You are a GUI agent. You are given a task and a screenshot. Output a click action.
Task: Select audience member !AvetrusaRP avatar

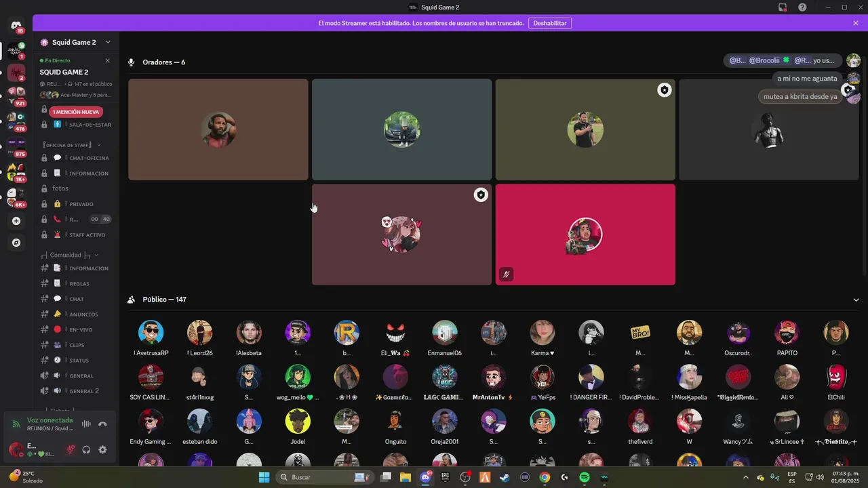point(151,333)
